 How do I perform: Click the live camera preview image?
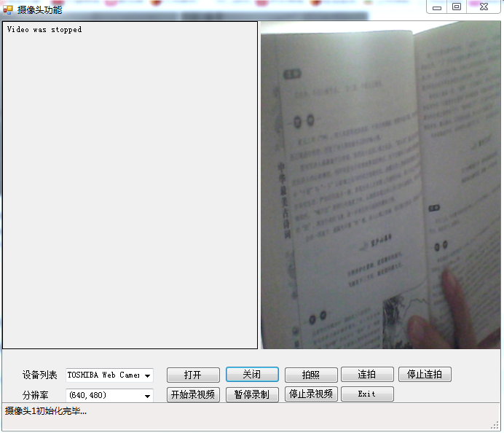pos(380,185)
